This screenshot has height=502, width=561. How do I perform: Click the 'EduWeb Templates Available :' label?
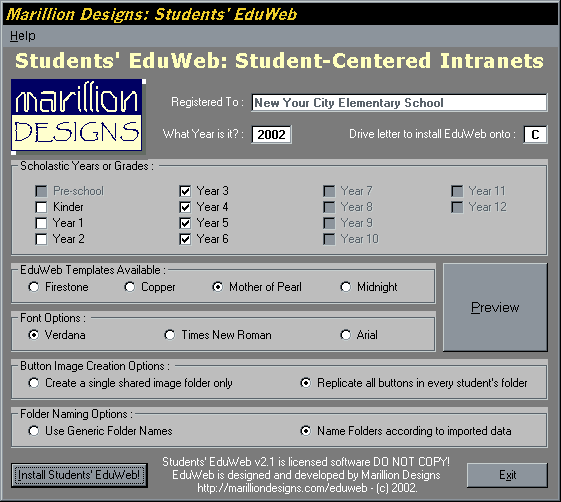(93, 270)
